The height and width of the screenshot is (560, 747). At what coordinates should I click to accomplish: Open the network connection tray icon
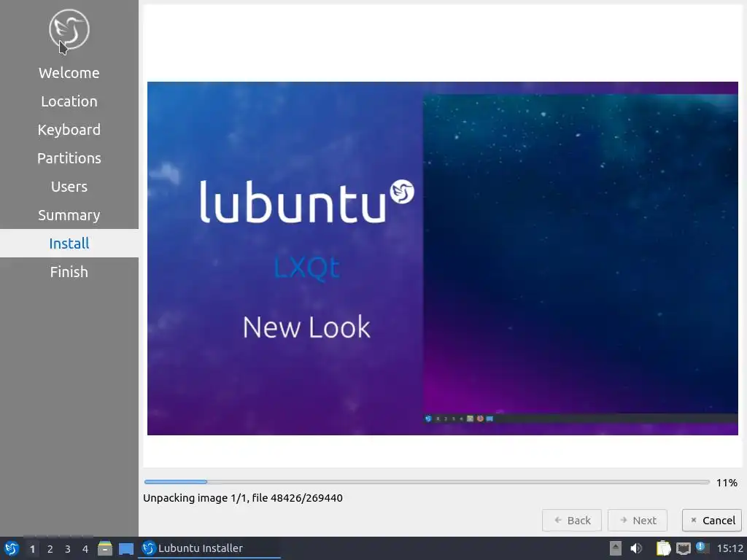point(683,548)
